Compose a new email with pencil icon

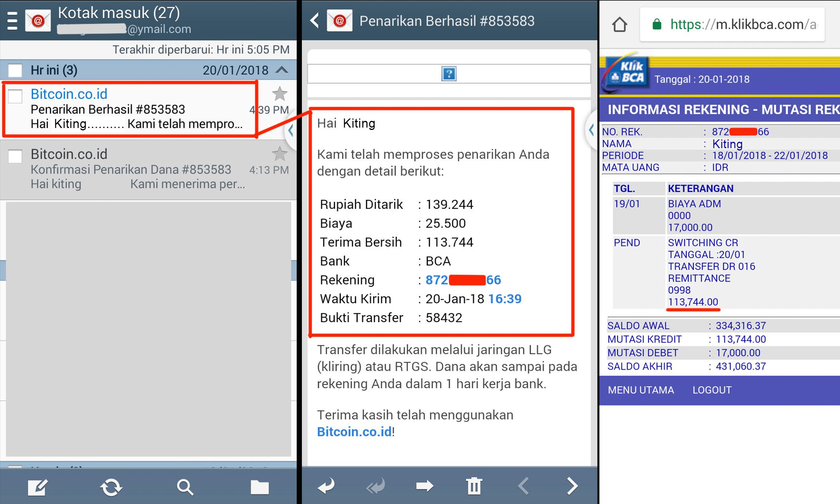(38, 487)
